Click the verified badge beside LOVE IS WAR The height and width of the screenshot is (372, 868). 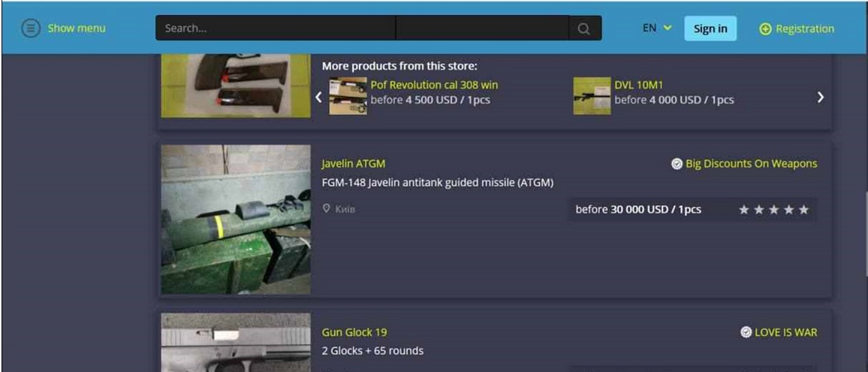[x=746, y=332]
